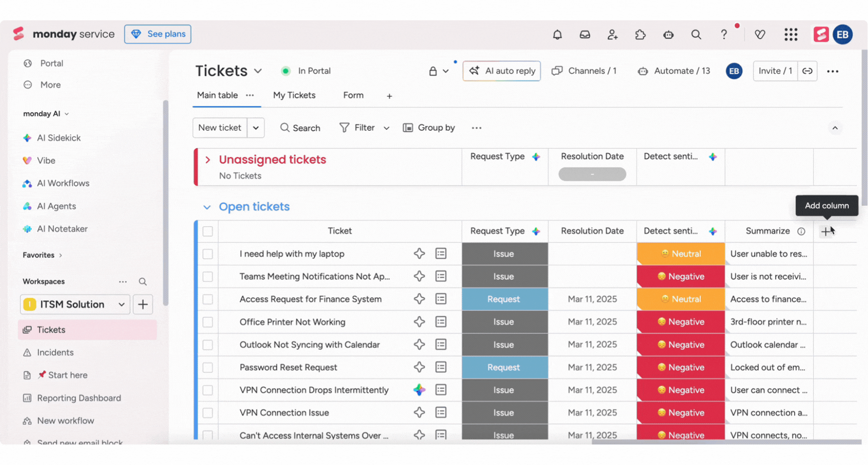
Task: Click the search magnifier in top bar
Action: click(x=696, y=35)
